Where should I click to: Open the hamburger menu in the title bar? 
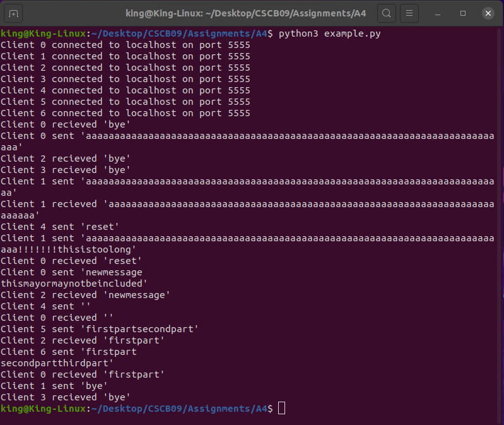point(409,13)
